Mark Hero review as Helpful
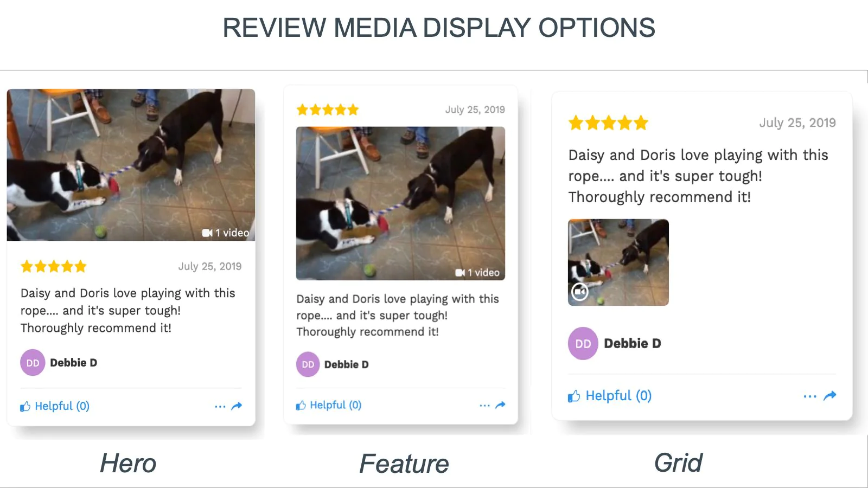The height and width of the screenshot is (488, 868). (55, 406)
